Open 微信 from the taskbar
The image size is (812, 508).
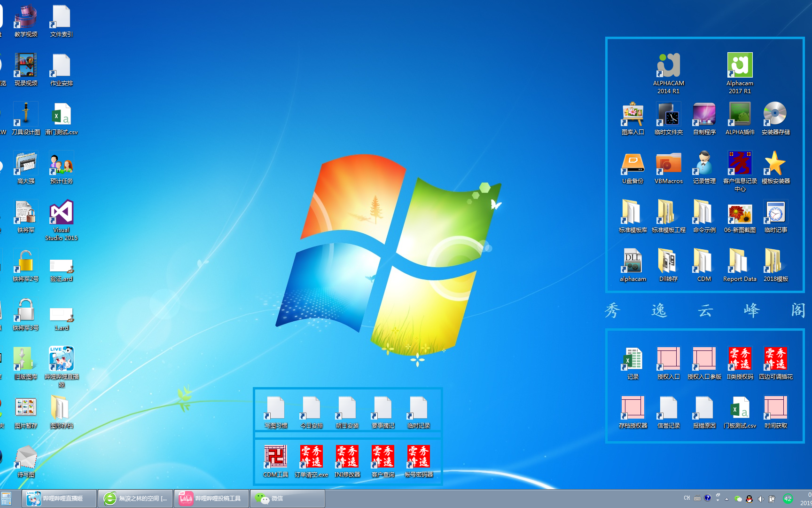(288, 499)
